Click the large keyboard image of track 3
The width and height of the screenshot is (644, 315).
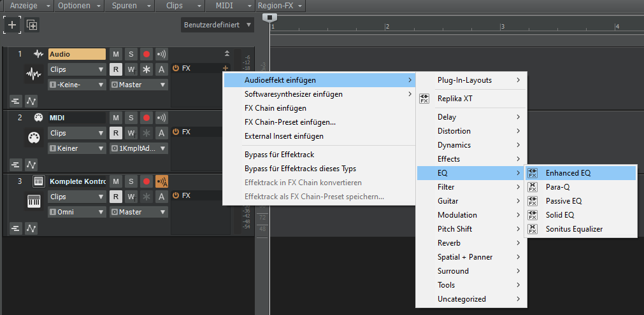(x=33, y=202)
